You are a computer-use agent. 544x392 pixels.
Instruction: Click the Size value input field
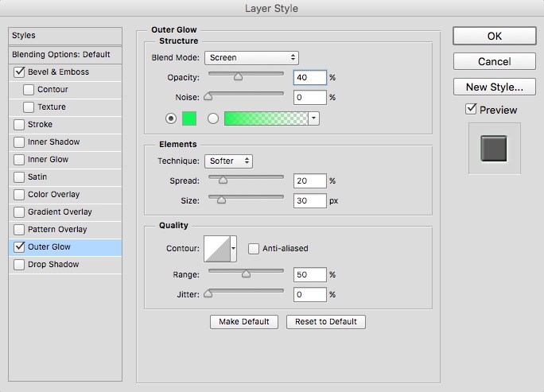point(309,201)
